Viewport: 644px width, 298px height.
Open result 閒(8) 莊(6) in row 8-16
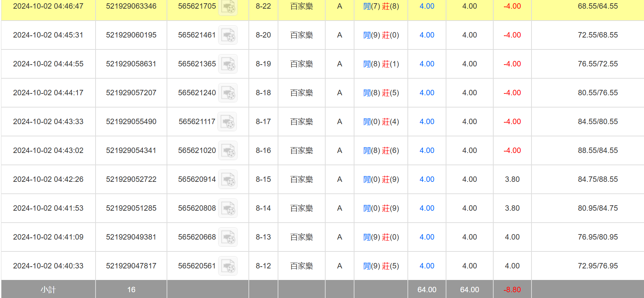(381, 150)
